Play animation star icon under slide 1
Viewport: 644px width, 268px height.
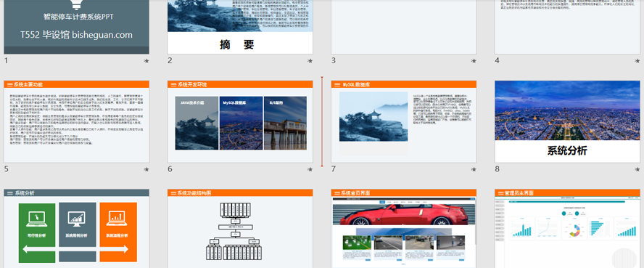tap(146, 61)
